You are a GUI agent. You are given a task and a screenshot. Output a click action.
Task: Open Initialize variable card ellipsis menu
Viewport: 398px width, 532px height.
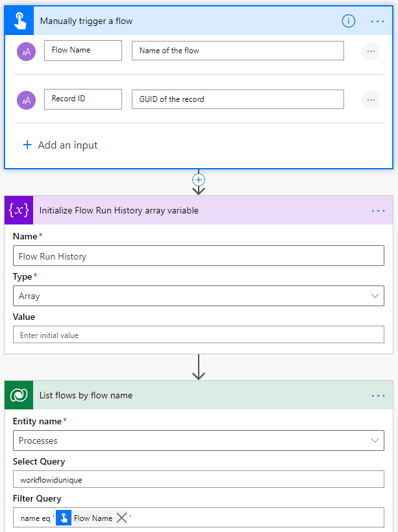coord(378,210)
